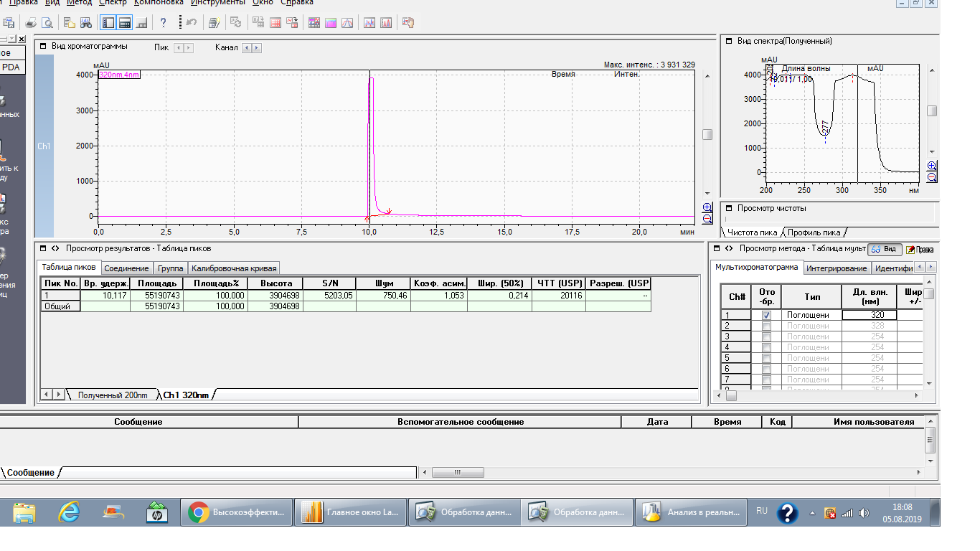Click the wavelength field showing 320

[869, 315]
